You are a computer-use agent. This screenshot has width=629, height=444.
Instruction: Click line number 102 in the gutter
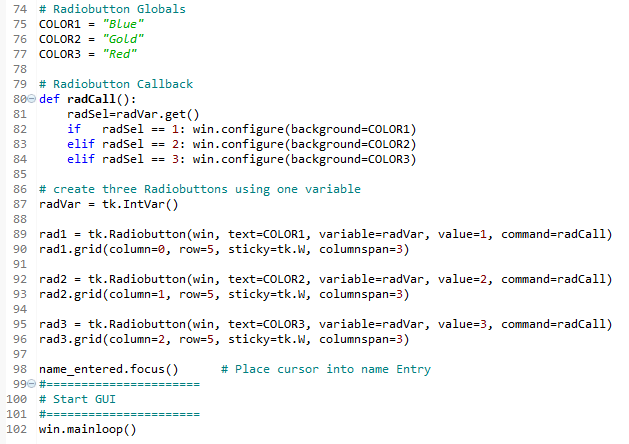click(x=16, y=429)
